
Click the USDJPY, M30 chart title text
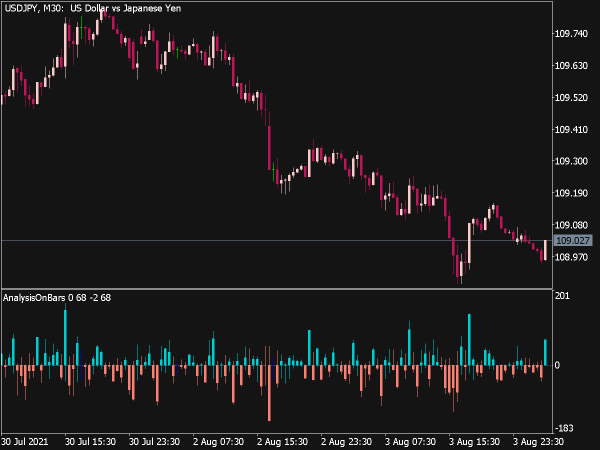(x=93, y=8)
